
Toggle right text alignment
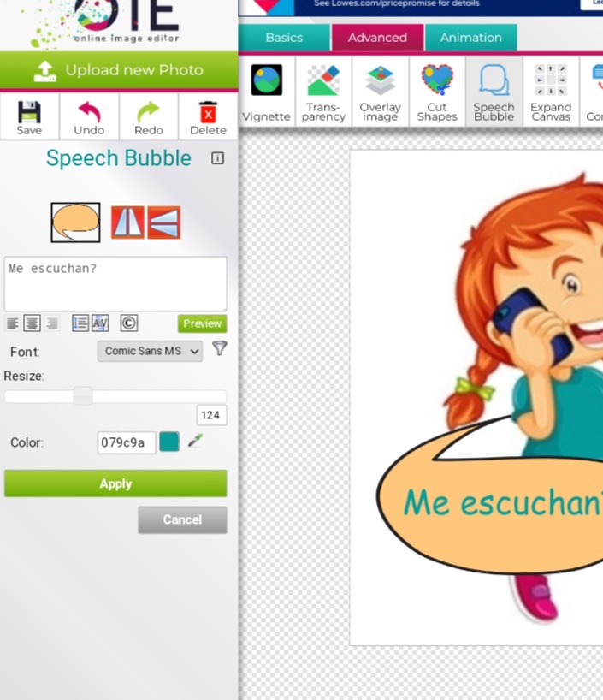click(x=52, y=323)
